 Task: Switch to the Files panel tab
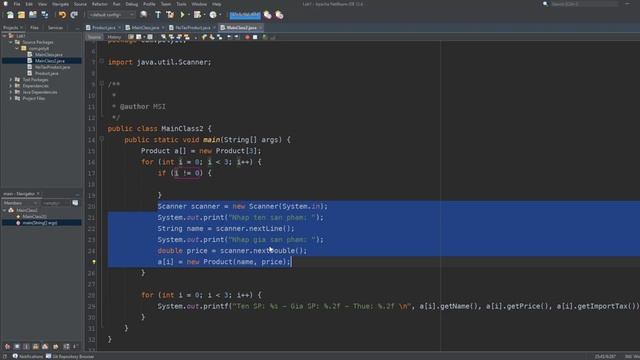coord(34,28)
